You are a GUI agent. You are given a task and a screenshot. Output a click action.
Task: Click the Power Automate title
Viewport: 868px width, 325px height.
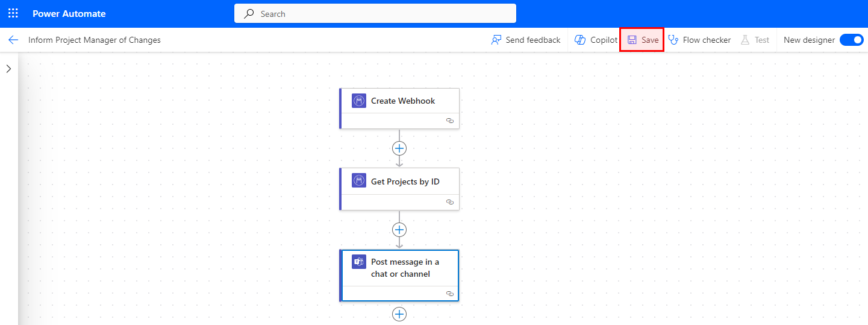69,13
